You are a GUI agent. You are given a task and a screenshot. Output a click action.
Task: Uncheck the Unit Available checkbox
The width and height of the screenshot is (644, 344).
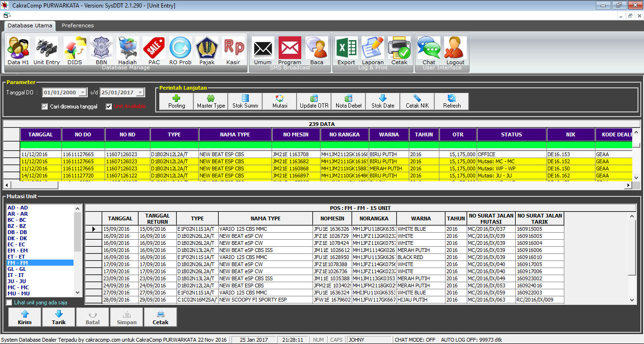(109, 107)
